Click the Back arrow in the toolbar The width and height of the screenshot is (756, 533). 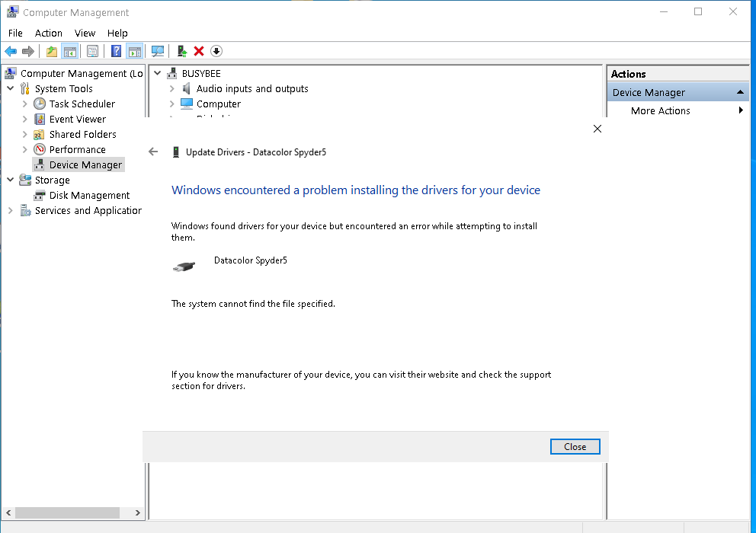pos(11,51)
